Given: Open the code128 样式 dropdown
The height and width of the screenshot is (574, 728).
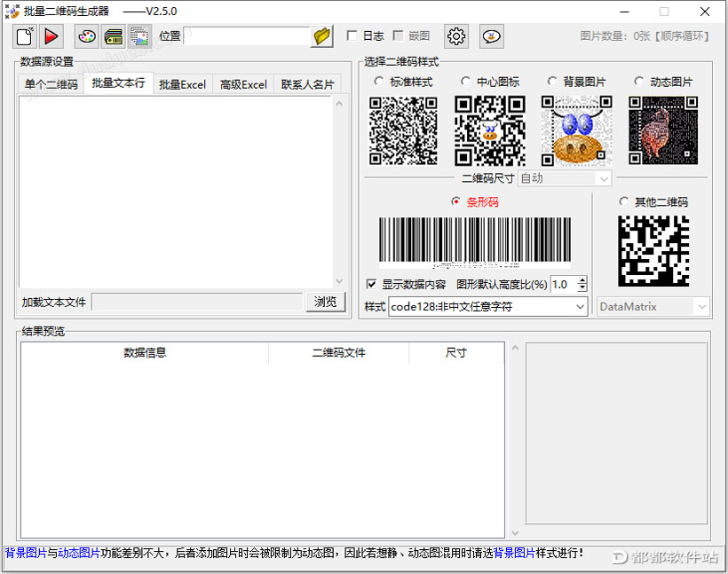Looking at the screenshot, I should pyautogui.click(x=488, y=307).
